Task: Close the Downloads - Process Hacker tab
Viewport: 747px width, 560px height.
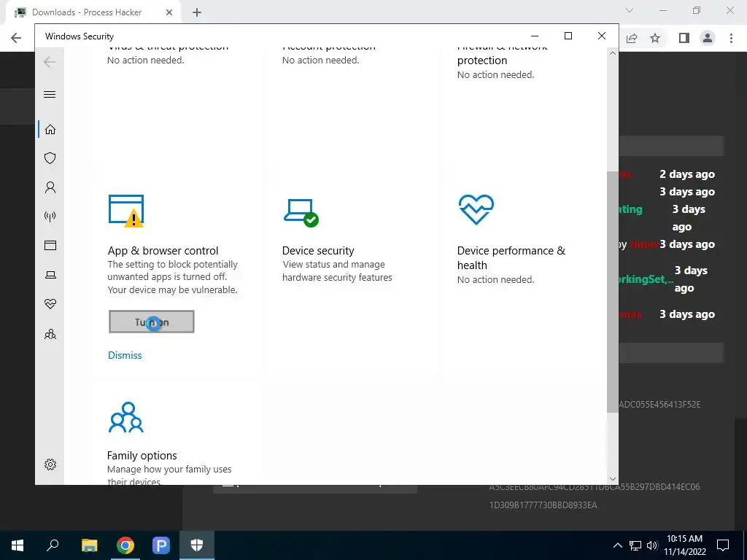Action: [x=169, y=12]
